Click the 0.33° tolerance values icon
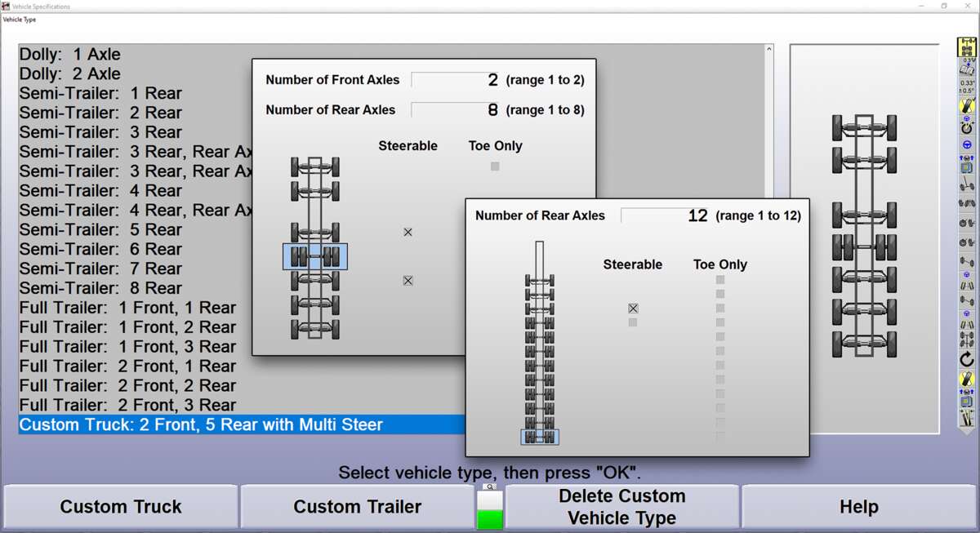980x533 pixels. click(x=967, y=87)
